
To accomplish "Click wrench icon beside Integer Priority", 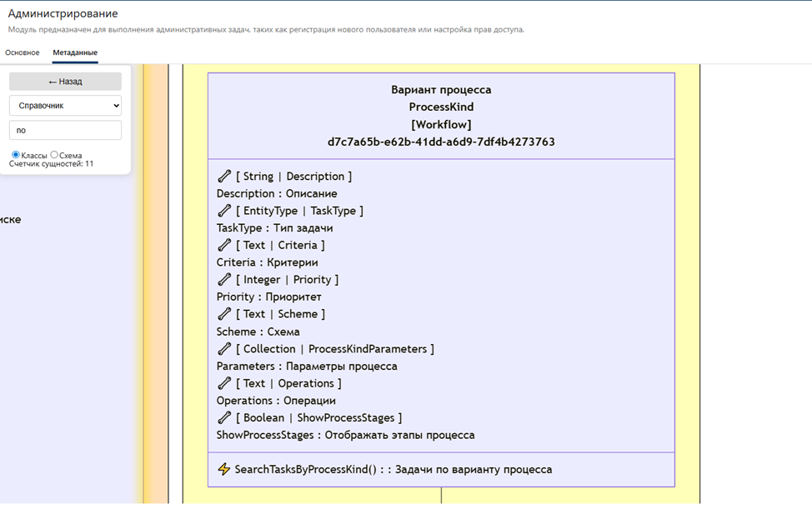I will click(x=224, y=280).
